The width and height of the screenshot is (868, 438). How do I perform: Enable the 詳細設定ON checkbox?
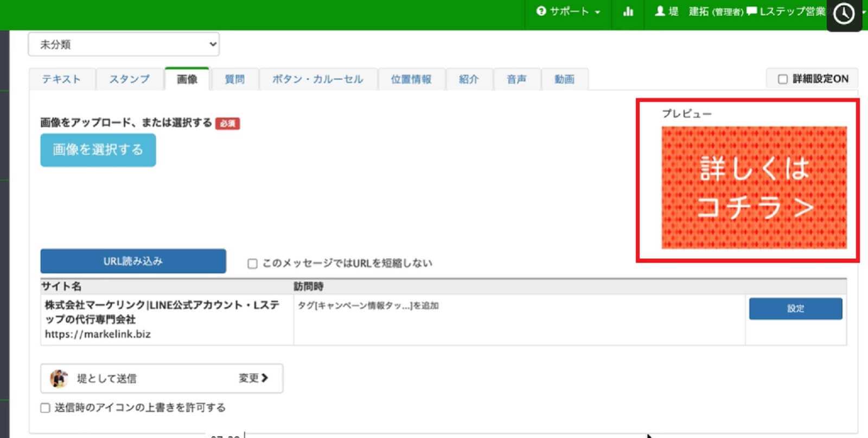783,79
